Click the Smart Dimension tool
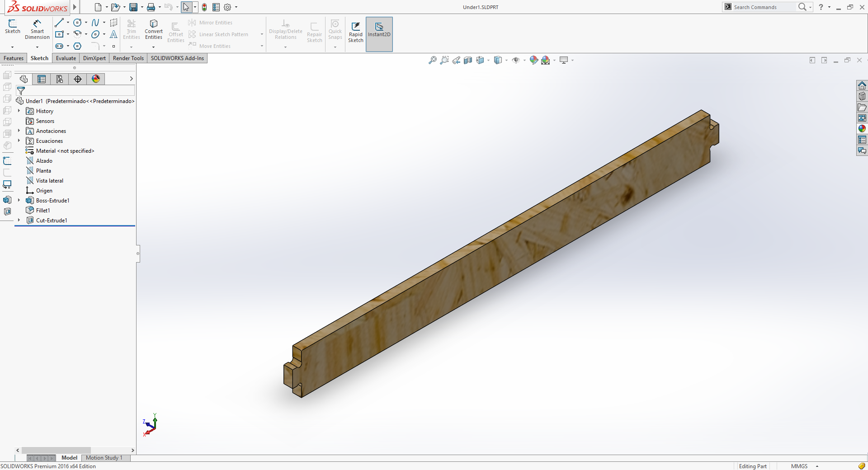The image size is (868, 470). coord(37,29)
